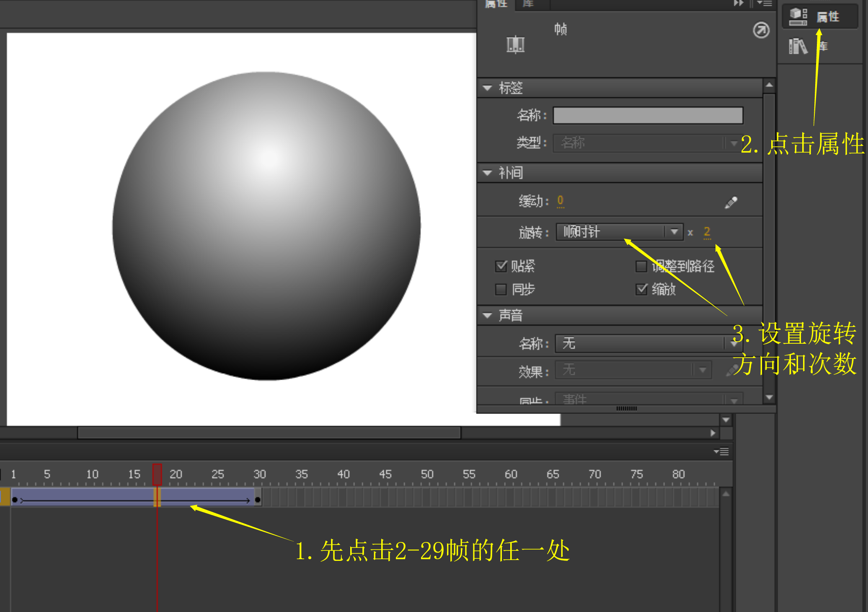Uncheck the 缩放 (Scale) checkbox

[641, 289]
